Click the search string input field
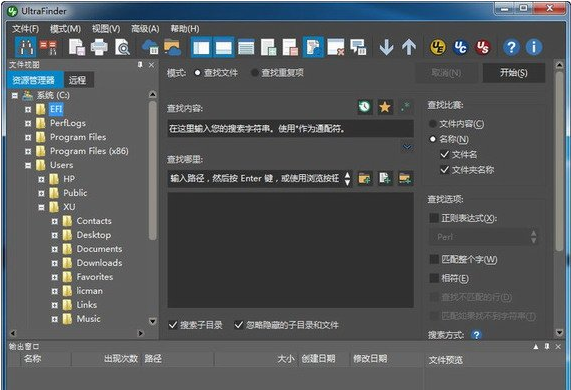The image size is (571, 390). click(290, 128)
